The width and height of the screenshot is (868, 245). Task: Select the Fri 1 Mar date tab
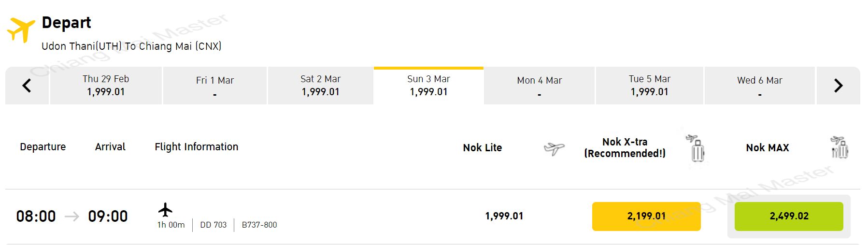(215, 86)
